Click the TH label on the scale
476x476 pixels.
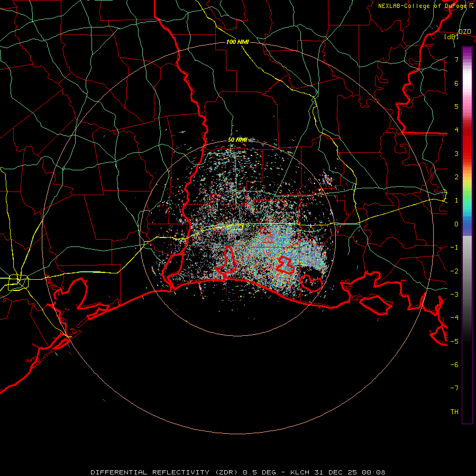click(x=454, y=412)
